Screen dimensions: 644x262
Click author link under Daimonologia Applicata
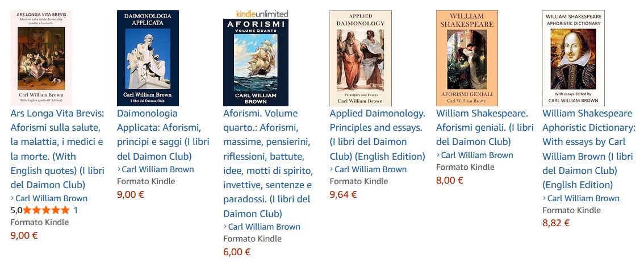coord(158,169)
